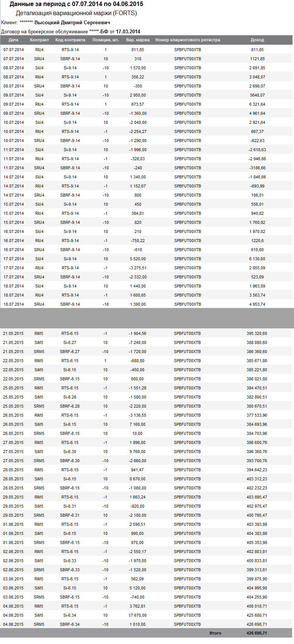
Task: Click the Итого total value 426 698,71
Action: tap(257, 633)
